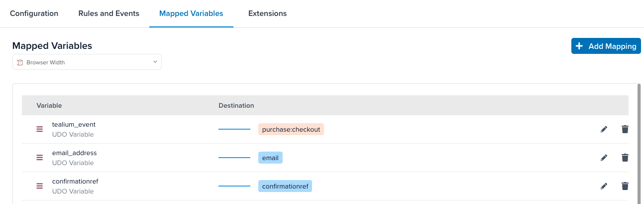Click the Variable column header

pyautogui.click(x=49, y=105)
